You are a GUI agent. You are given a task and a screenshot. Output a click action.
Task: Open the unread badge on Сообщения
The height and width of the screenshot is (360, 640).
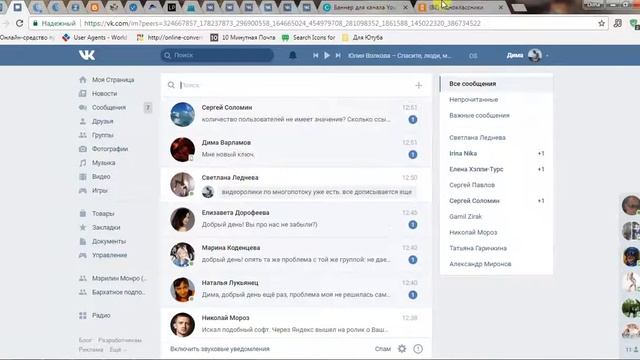click(x=148, y=107)
